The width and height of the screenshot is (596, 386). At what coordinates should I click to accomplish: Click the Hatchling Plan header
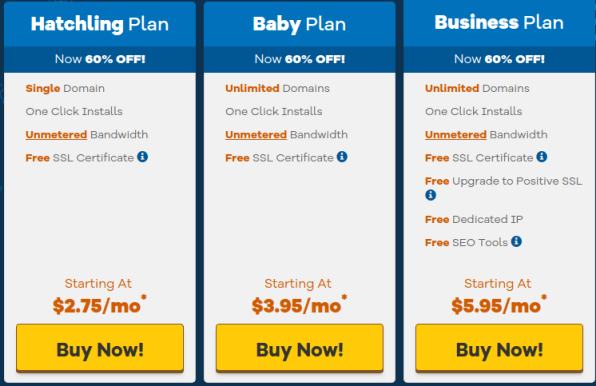(100, 24)
